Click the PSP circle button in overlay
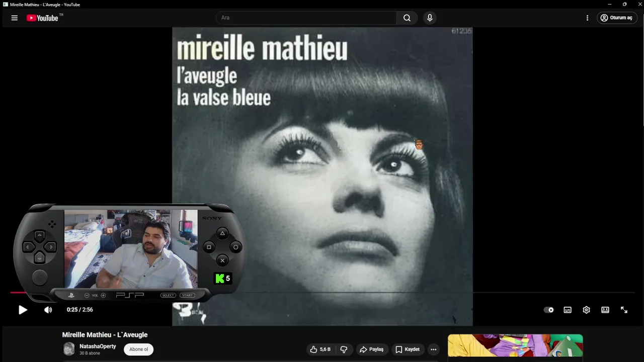Screen dimensions: 644x362 (235, 247)
